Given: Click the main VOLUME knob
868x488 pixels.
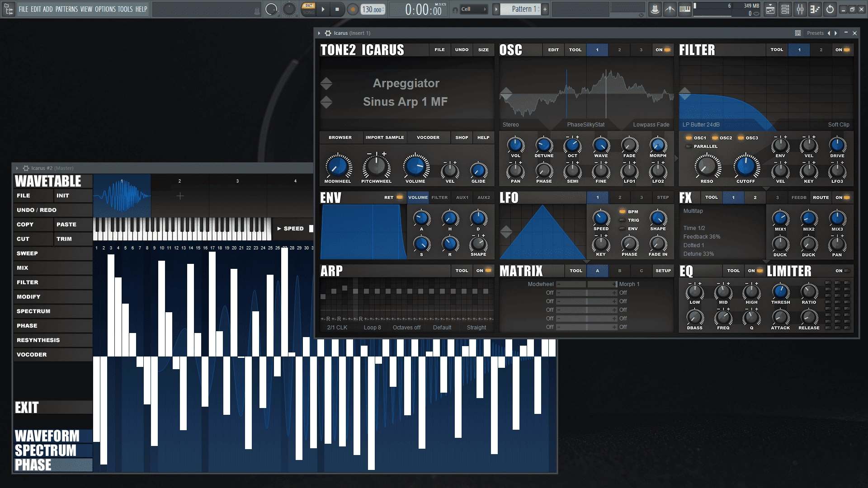Looking at the screenshot, I should (415, 166).
